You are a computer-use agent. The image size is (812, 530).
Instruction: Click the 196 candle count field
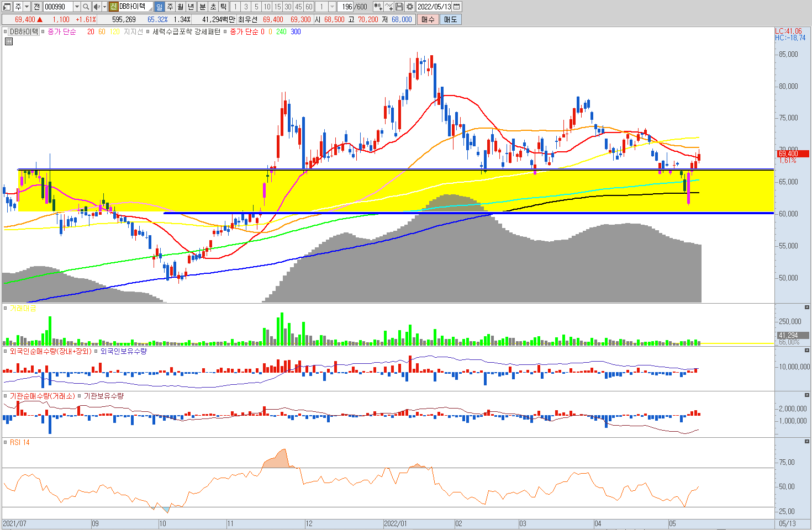[x=346, y=7]
